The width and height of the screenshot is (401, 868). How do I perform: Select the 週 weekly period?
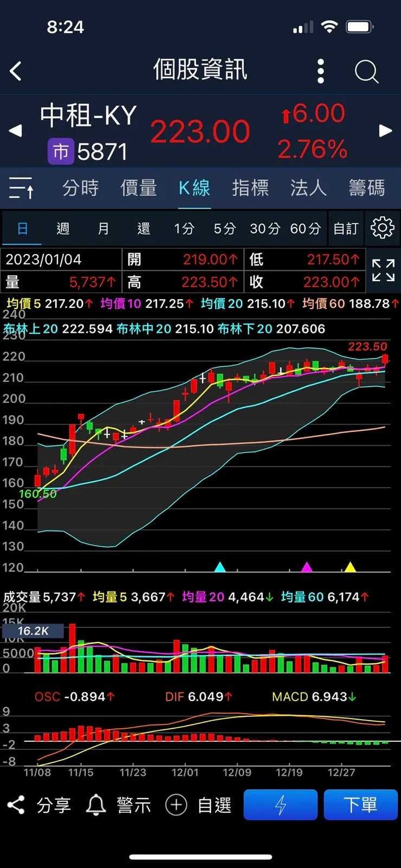63,228
